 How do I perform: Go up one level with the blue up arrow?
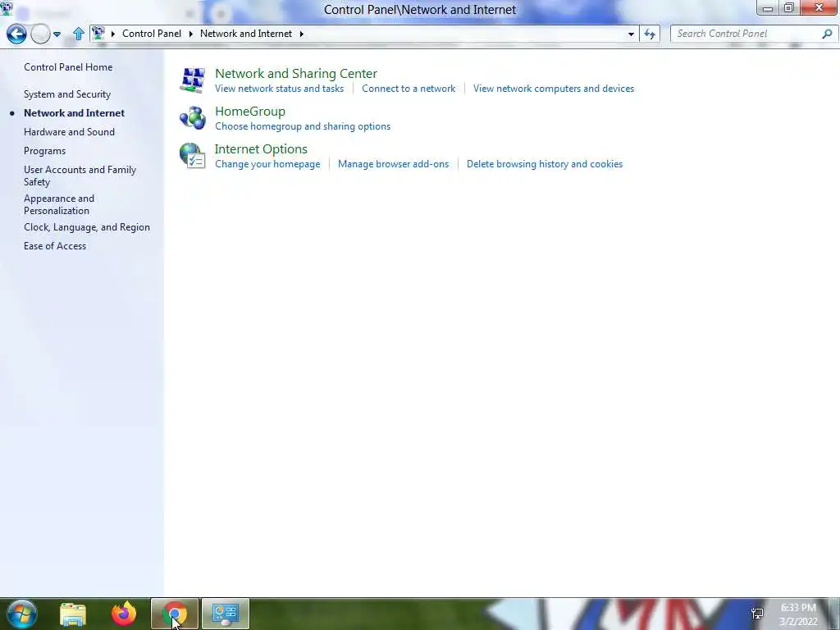coord(78,34)
